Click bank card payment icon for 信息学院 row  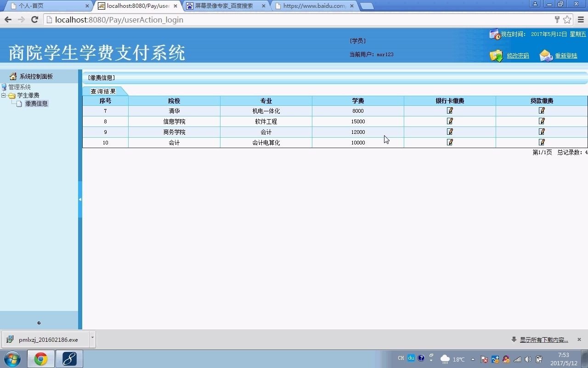[x=450, y=121]
